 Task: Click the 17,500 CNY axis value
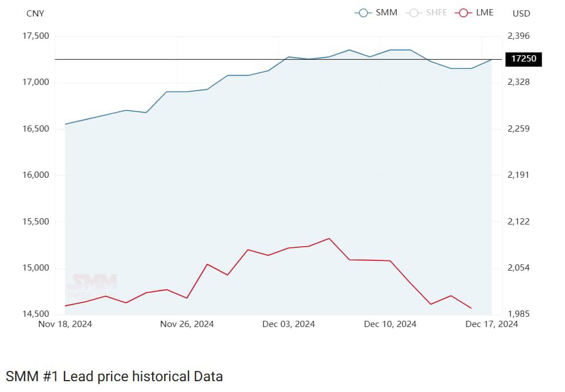coord(35,36)
